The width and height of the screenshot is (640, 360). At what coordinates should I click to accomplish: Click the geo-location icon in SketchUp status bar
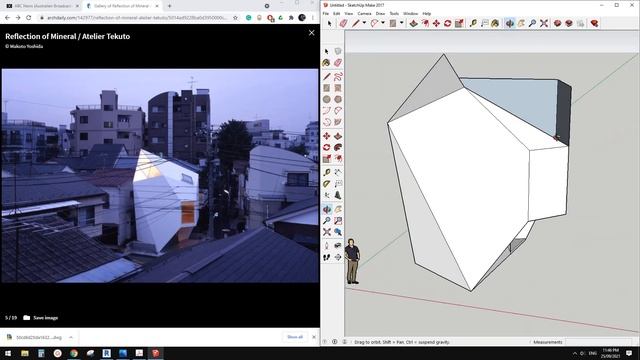pyautogui.click(x=325, y=342)
